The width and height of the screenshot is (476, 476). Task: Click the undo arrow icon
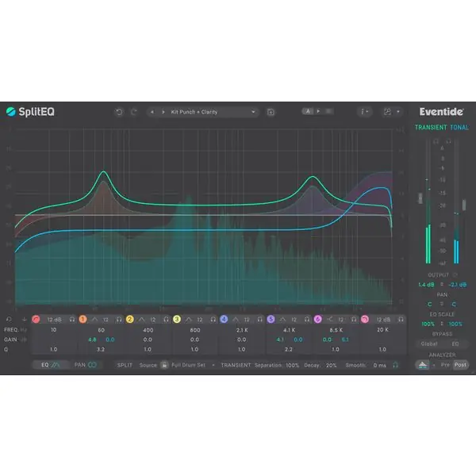coord(119,112)
